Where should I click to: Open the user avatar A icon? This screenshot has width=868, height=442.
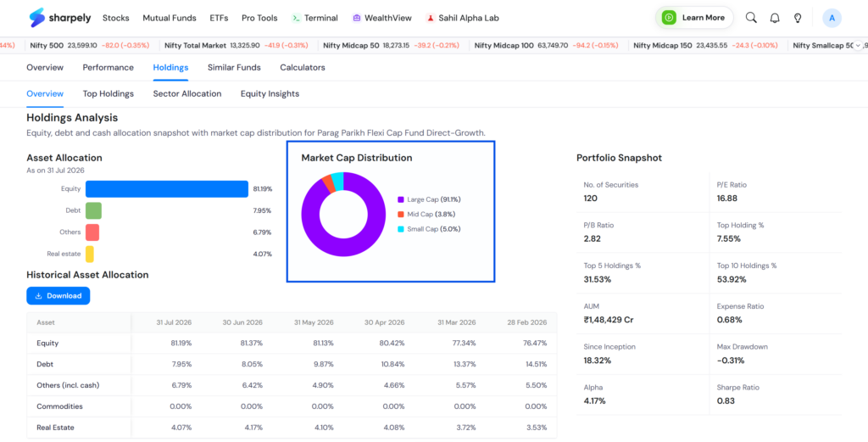point(832,18)
